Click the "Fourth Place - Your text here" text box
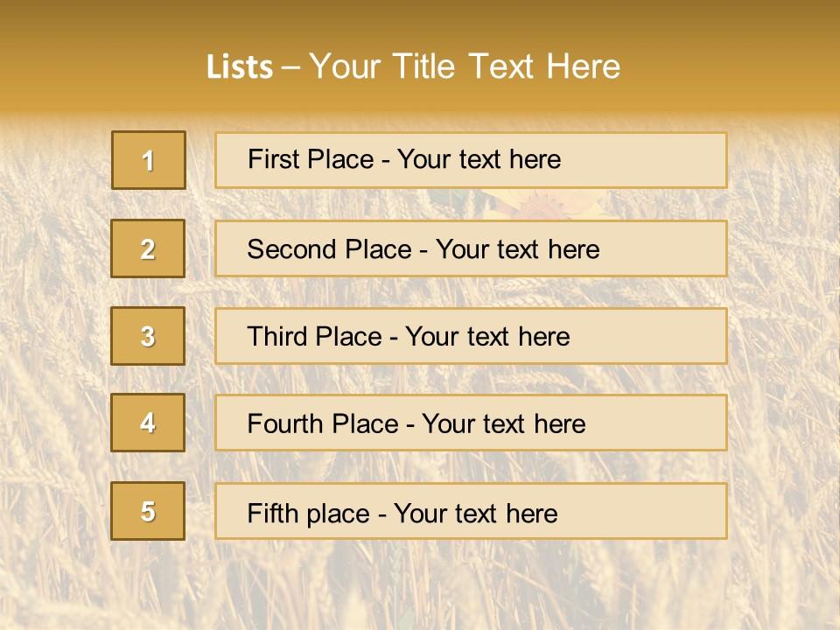 [x=471, y=423]
